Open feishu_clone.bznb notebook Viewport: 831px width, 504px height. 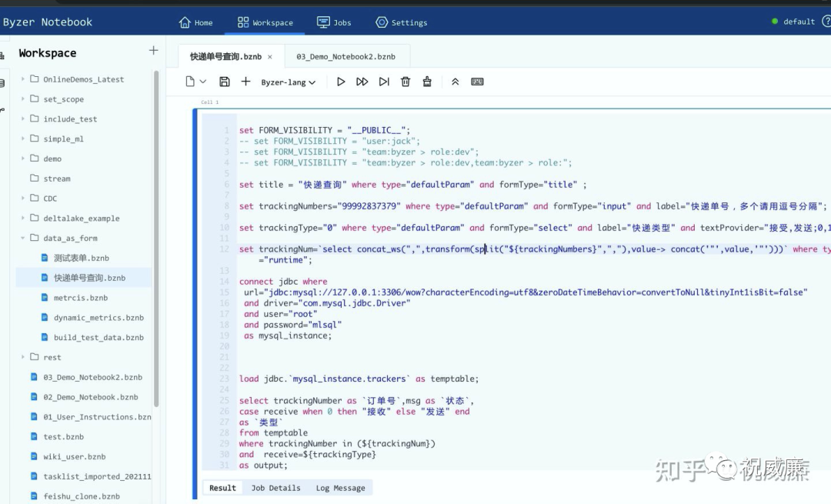tap(81, 496)
